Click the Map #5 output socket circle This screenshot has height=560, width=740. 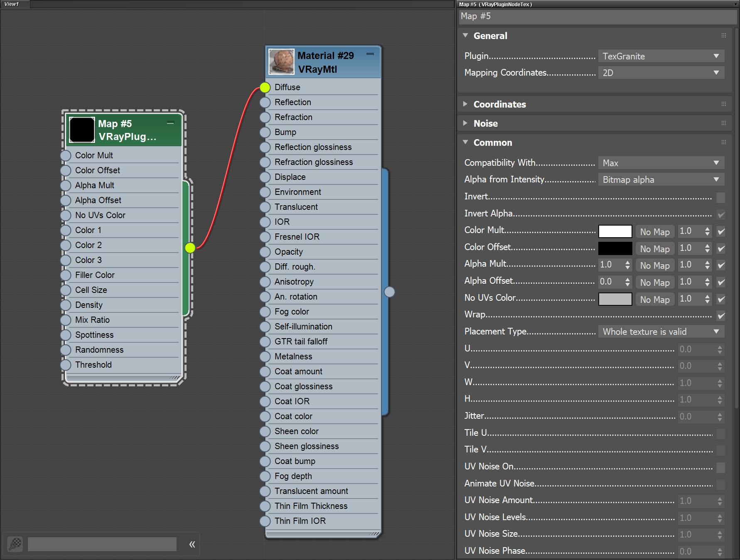point(190,248)
